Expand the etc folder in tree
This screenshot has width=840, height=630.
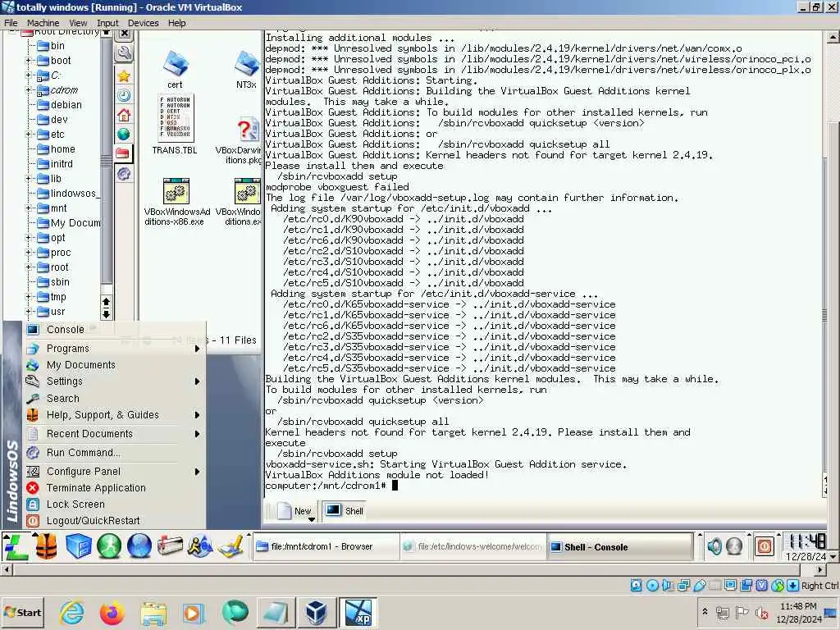click(x=29, y=135)
